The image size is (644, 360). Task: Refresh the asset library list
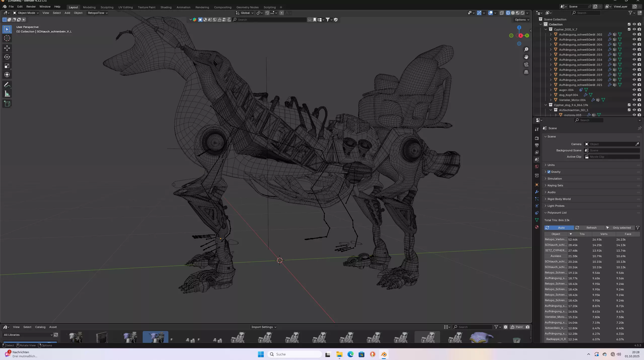point(56,335)
